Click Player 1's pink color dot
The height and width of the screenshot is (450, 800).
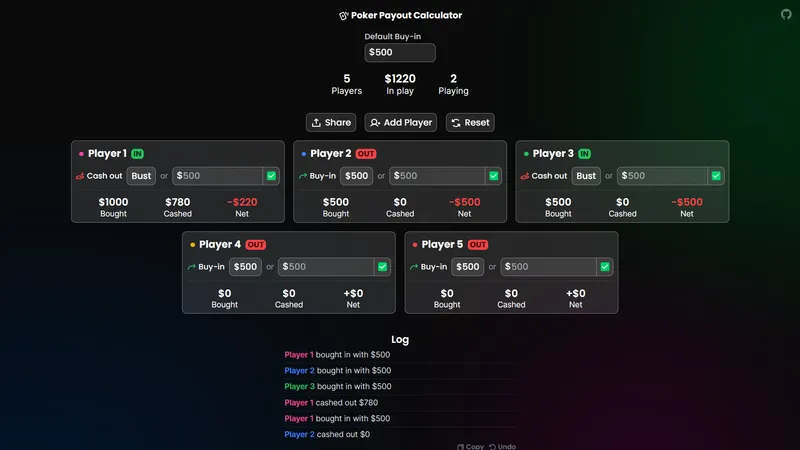pyautogui.click(x=81, y=154)
